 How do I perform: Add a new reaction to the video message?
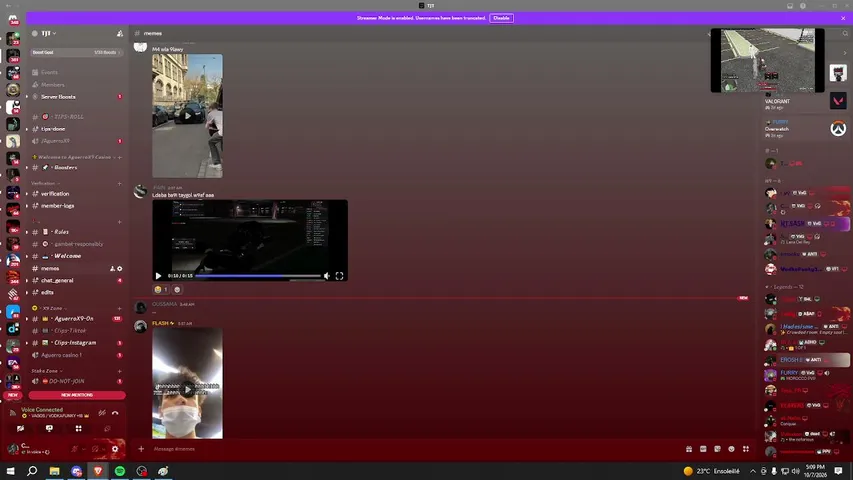click(177, 290)
